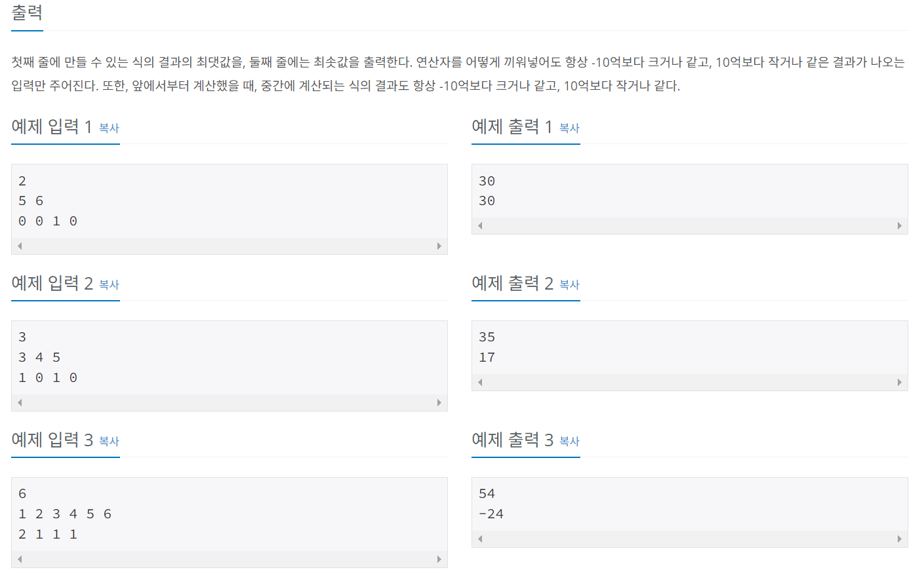Viewport: 924px width, 572px height.
Task: Click right scroll arrow in 예제 출력 2 box
Action: point(900,382)
